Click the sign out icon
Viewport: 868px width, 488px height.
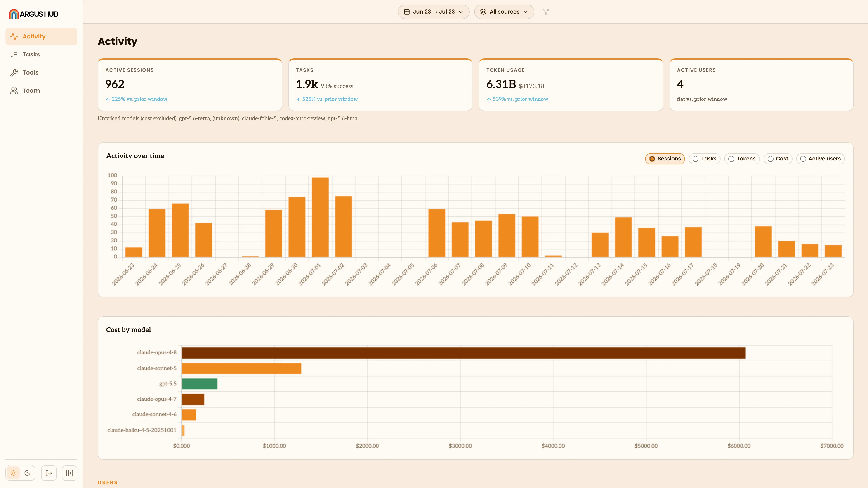49,473
